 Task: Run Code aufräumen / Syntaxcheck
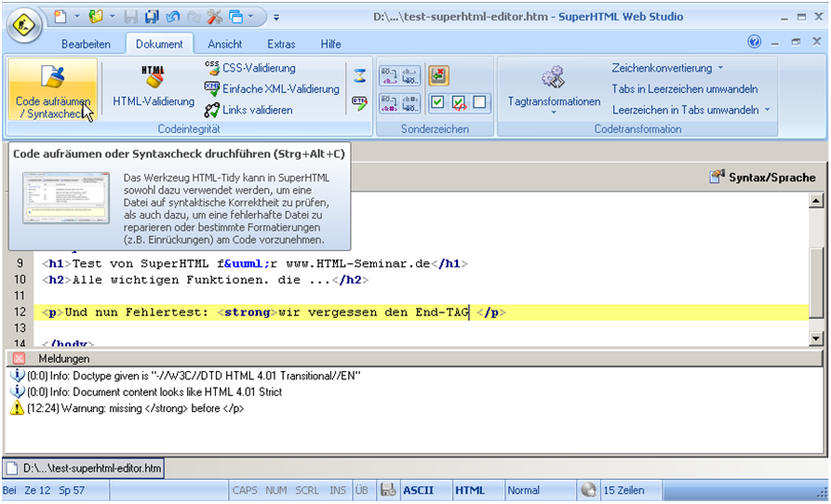pos(53,89)
